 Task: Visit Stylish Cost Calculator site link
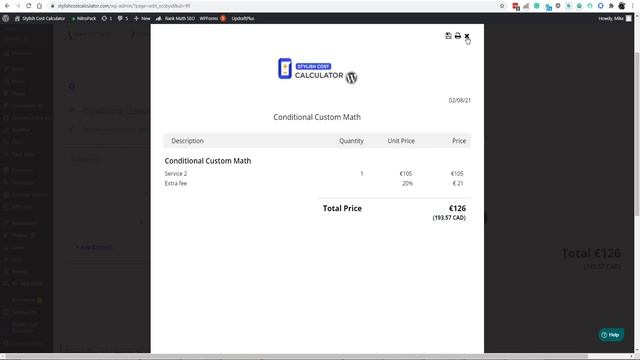click(40, 18)
